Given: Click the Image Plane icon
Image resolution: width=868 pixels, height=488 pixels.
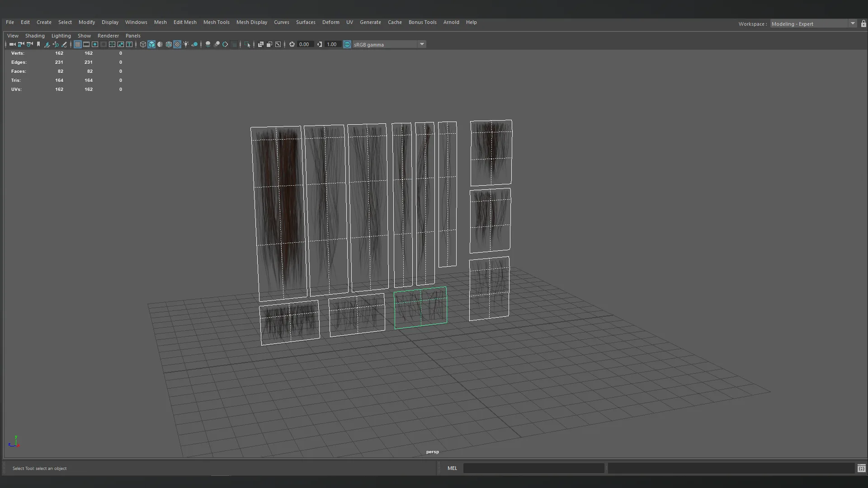Looking at the screenshot, I should coord(47,44).
